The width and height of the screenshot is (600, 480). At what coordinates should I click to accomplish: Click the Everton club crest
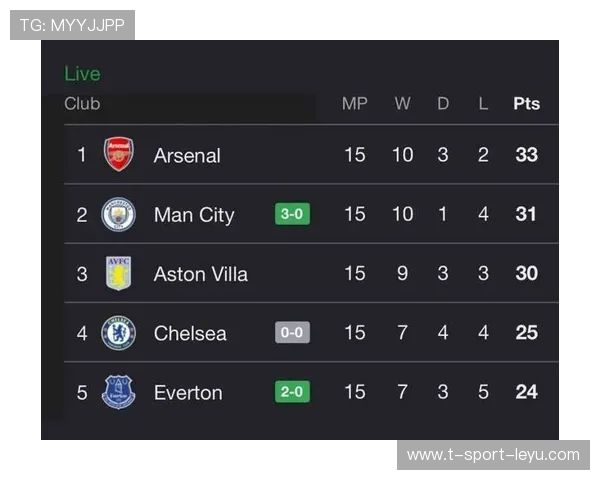point(119,392)
